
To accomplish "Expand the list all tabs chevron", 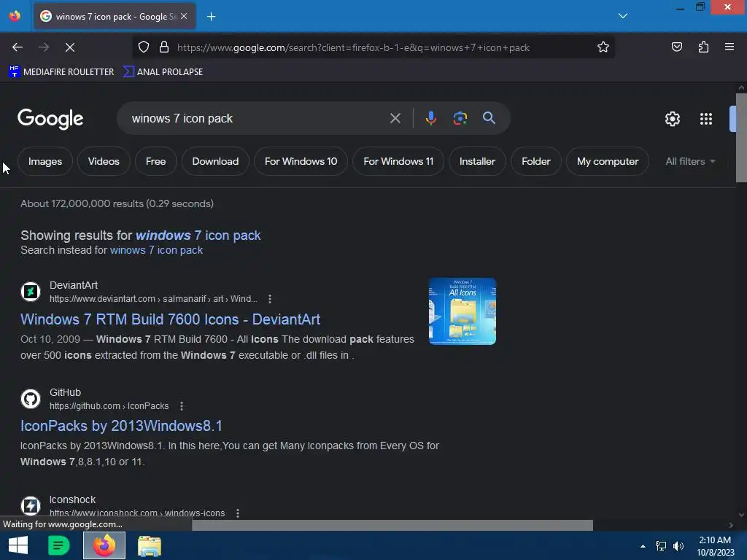I will click(x=623, y=16).
